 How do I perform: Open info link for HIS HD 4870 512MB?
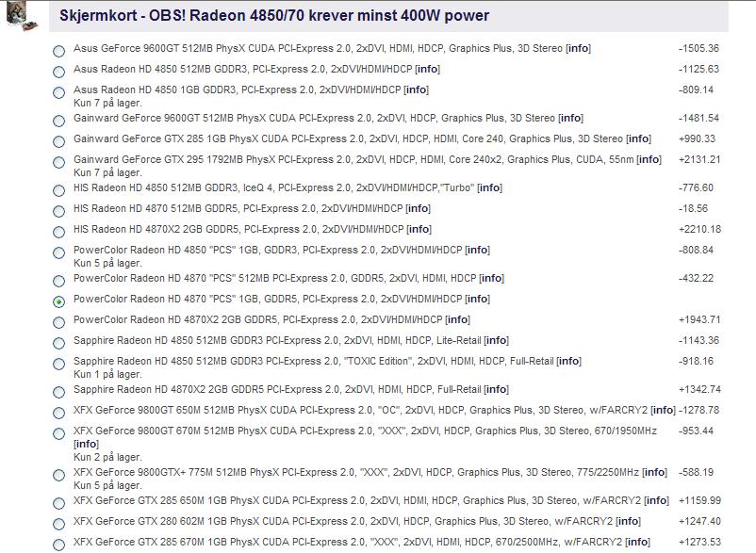point(418,208)
